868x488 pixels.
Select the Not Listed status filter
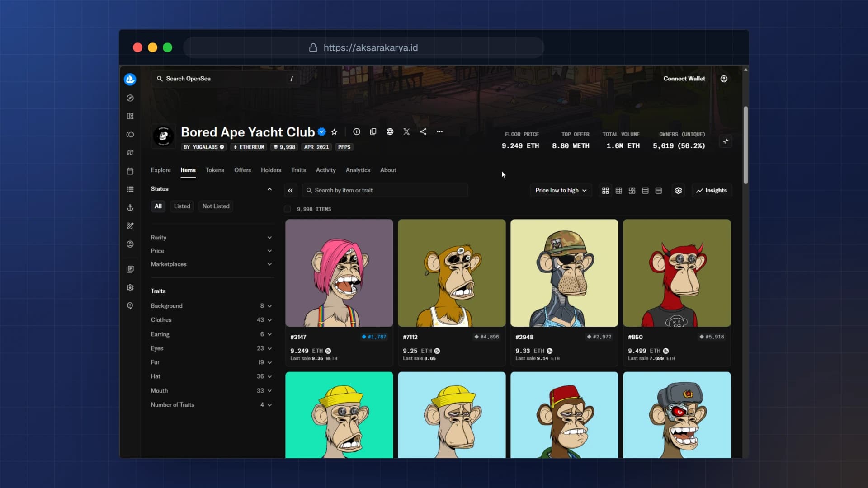[216, 206]
